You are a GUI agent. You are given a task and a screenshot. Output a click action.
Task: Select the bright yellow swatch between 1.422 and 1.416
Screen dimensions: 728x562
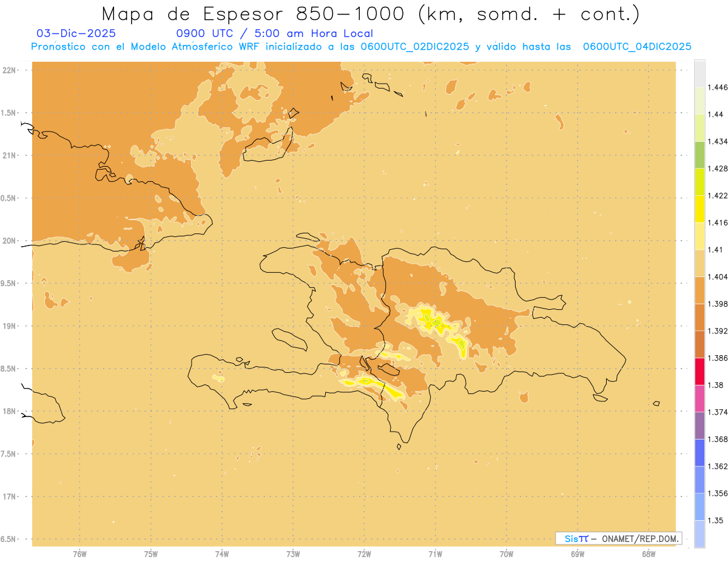pos(699,209)
